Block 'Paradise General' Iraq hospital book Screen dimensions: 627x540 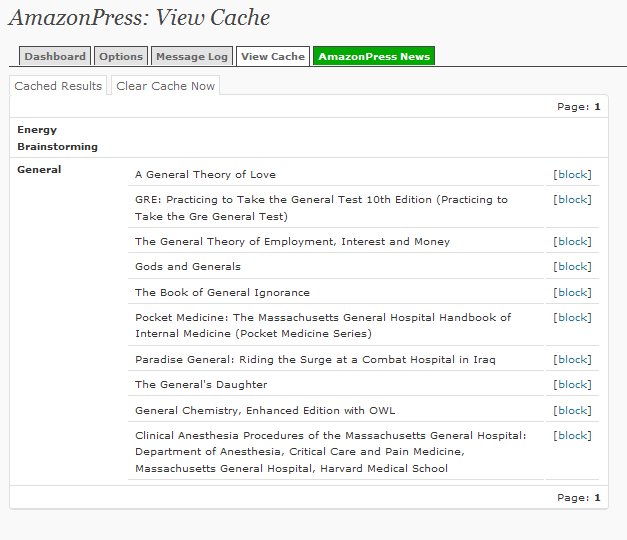point(572,360)
